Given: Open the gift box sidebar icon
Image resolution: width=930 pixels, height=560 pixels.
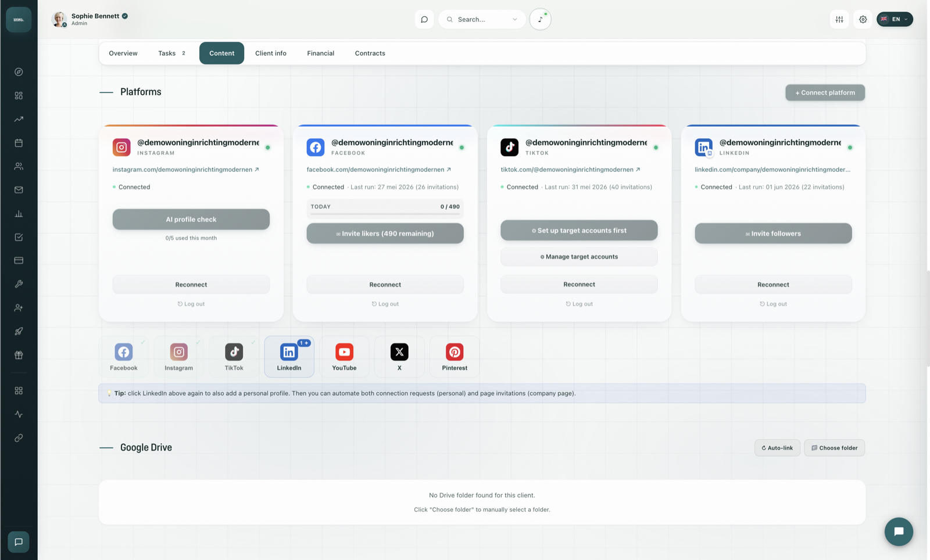Looking at the screenshot, I should tap(19, 355).
